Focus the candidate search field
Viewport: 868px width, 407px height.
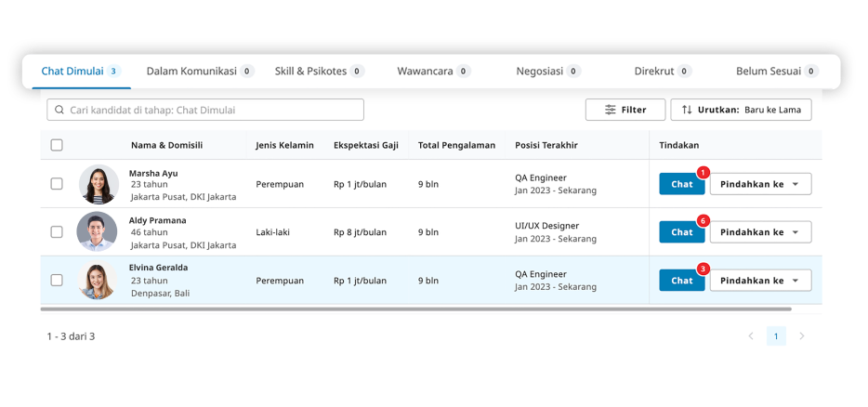click(x=214, y=110)
